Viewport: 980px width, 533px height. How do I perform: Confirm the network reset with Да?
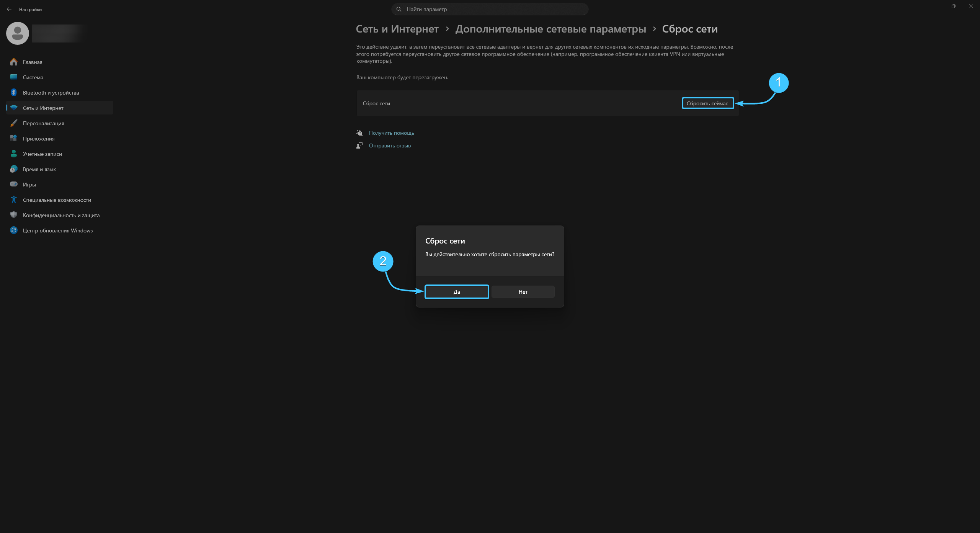point(457,292)
